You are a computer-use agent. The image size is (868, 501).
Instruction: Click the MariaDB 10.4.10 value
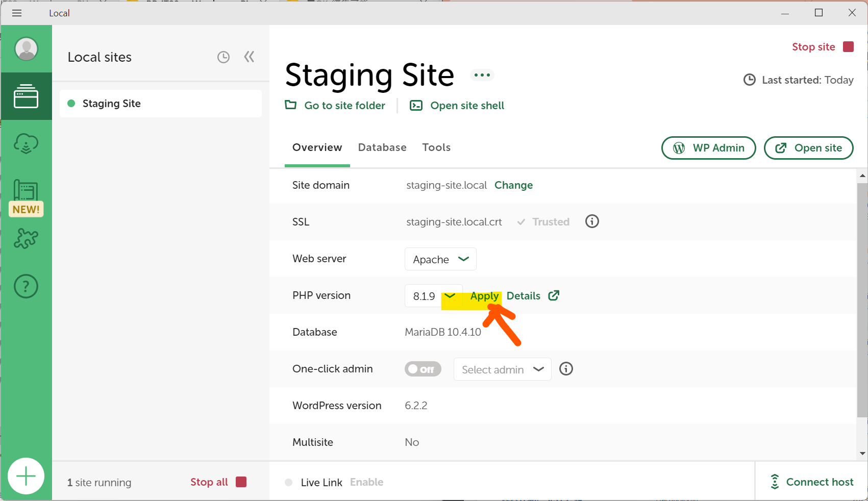pos(443,332)
